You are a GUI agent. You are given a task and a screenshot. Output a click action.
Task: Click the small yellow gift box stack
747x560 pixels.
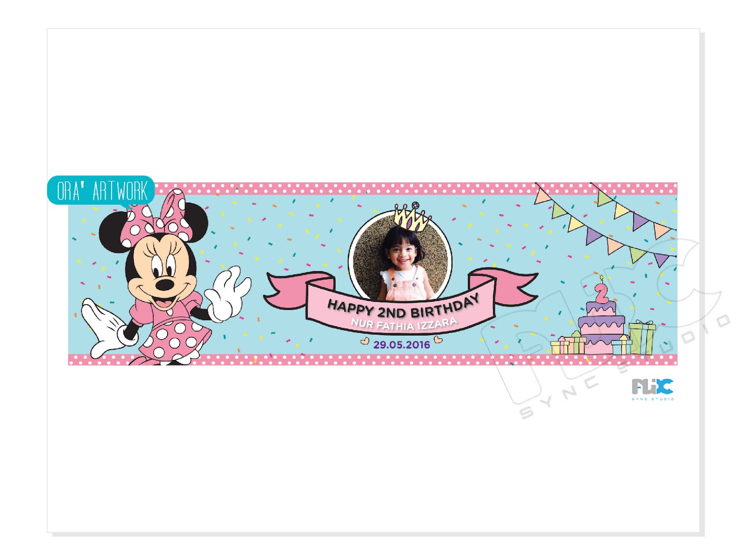568,343
